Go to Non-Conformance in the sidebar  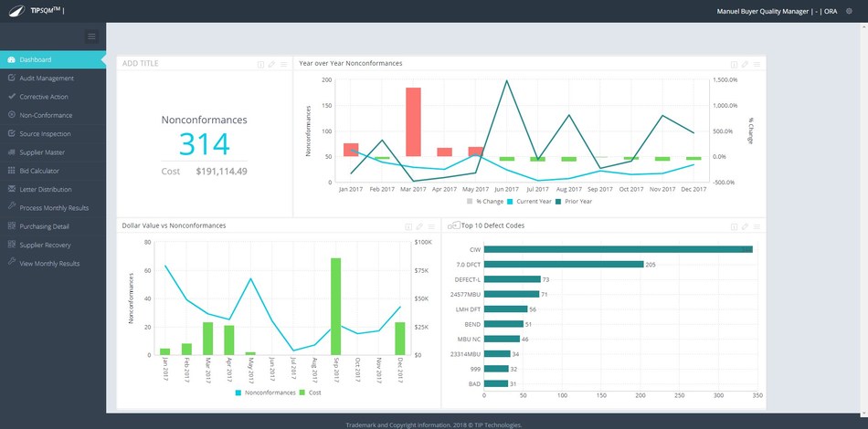point(46,115)
